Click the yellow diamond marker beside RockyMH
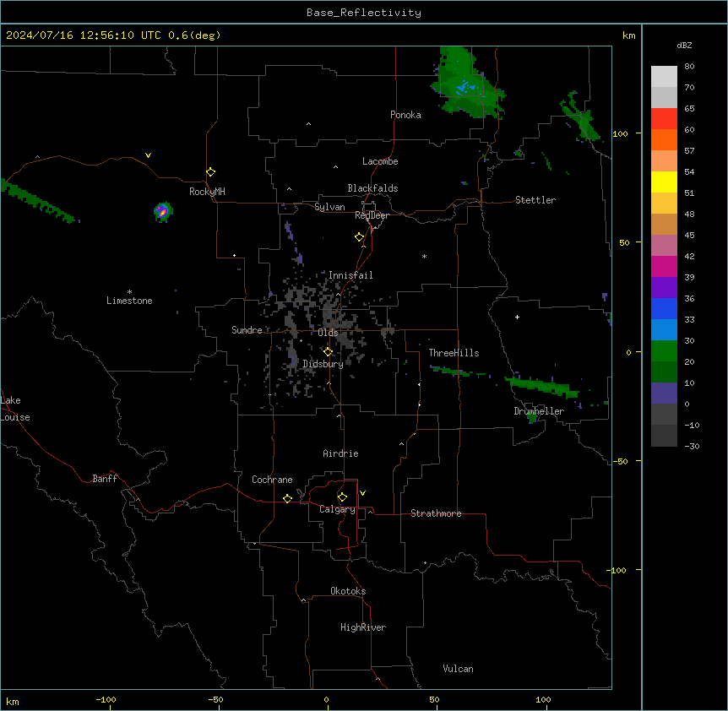 coord(210,172)
